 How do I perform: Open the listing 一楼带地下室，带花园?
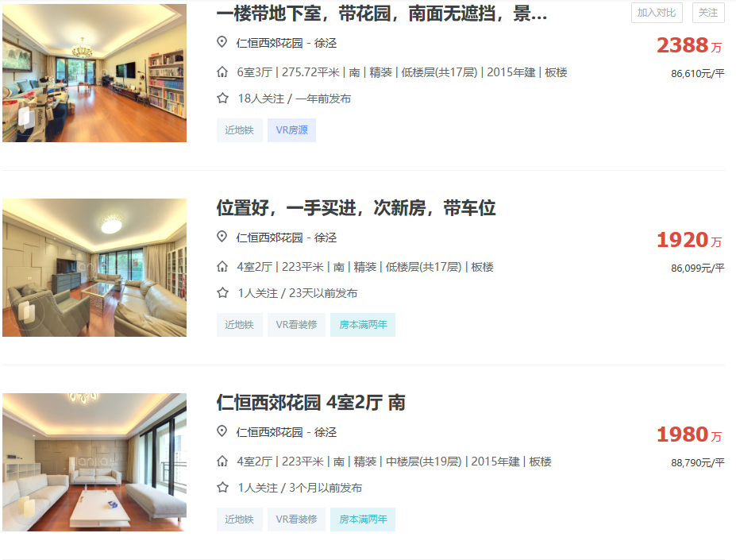(x=382, y=14)
